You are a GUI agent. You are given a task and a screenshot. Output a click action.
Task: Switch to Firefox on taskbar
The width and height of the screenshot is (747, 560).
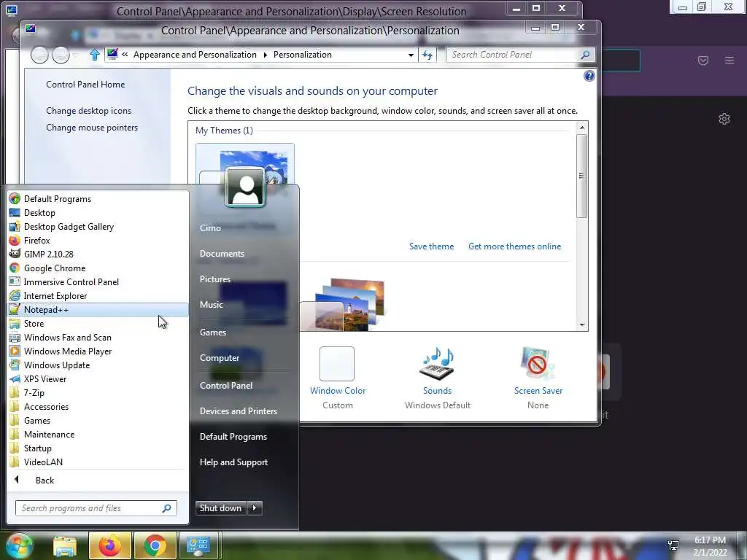pyautogui.click(x=110, y=545)
